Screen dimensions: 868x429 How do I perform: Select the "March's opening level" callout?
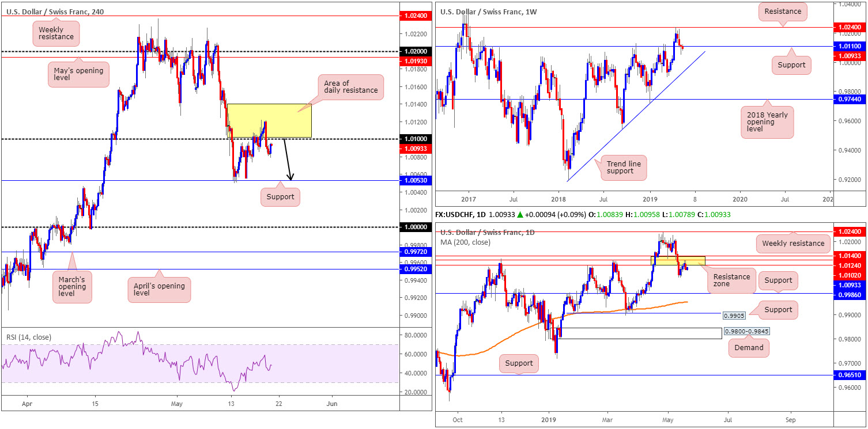click(x=72, y=286)
